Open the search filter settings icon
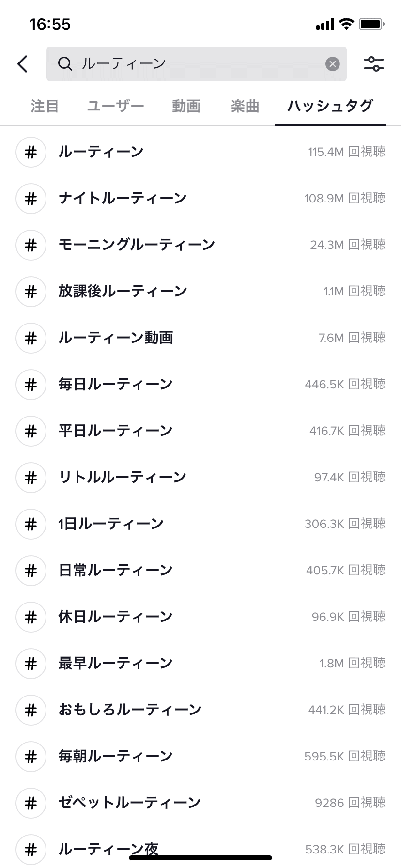This screenshot has height=868, width=401. click(373, 64)
